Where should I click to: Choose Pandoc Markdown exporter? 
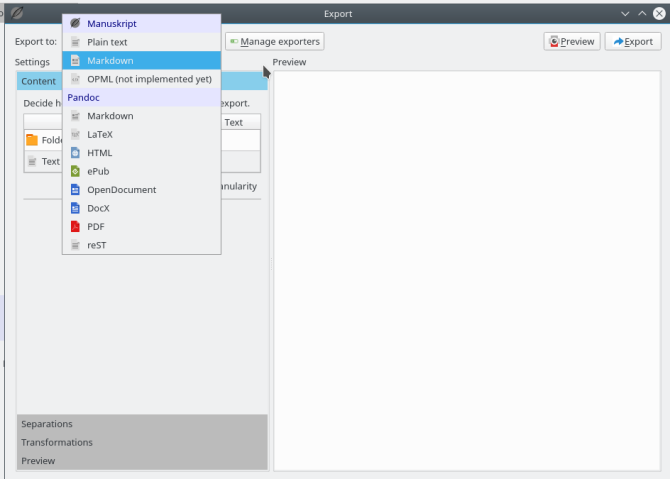coord(141,116)
